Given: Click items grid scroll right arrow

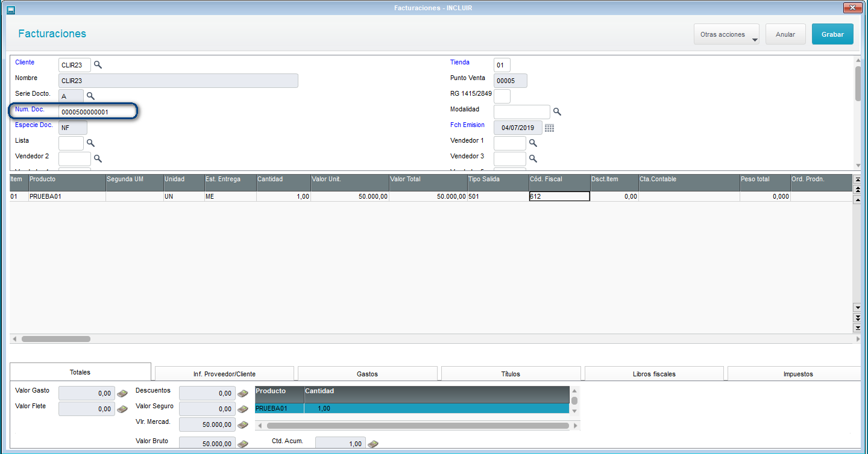Looking at the screenshot, I should click(858, 339).
